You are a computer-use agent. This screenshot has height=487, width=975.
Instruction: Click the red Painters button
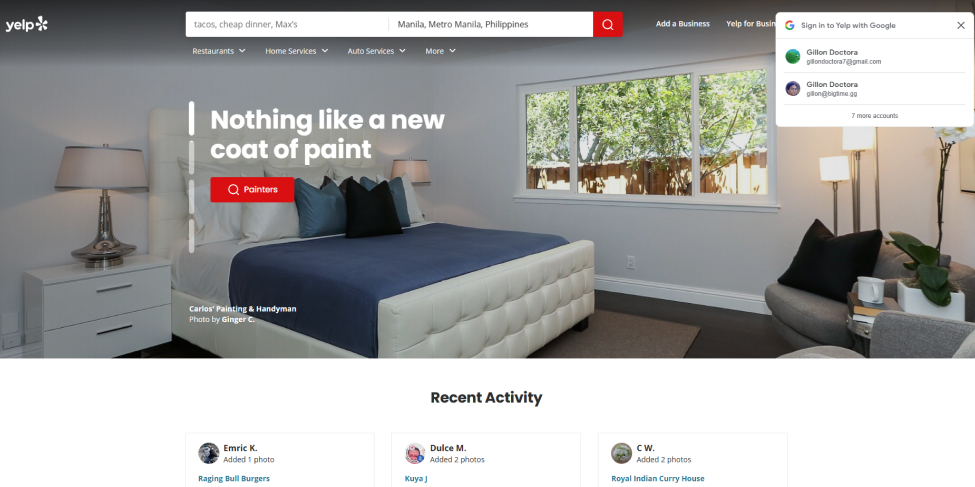(x=252, y=190)
